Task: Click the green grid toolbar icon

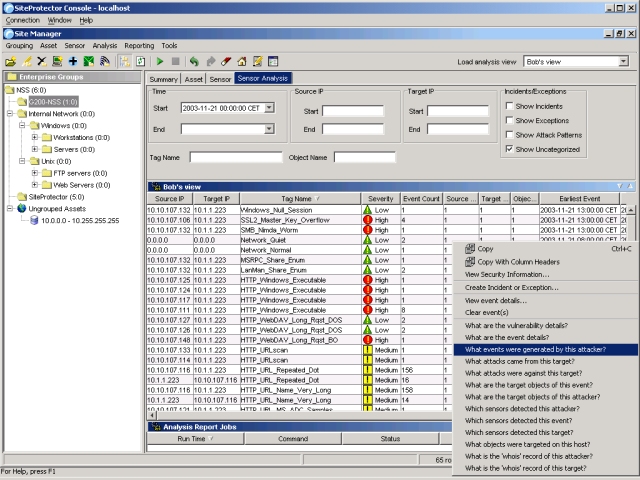Action: pos(89,62)
